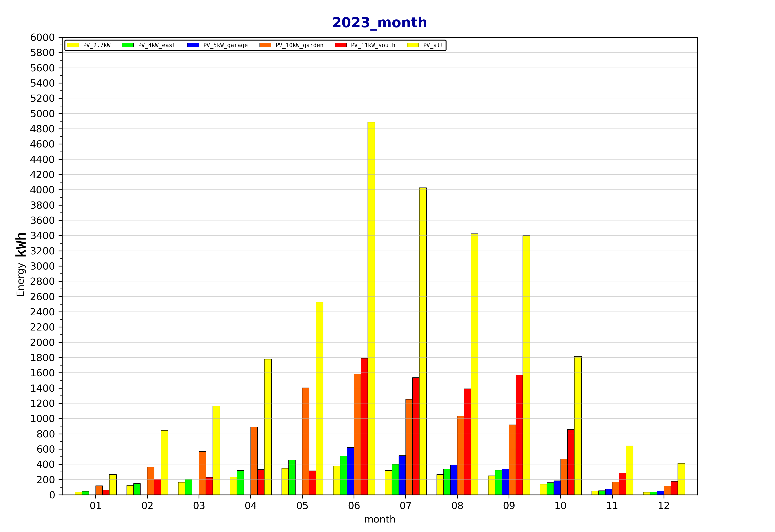Click the red PV_11kW_south bar in month 06
This screenshot has width=775, height=532.
point(364,427)
